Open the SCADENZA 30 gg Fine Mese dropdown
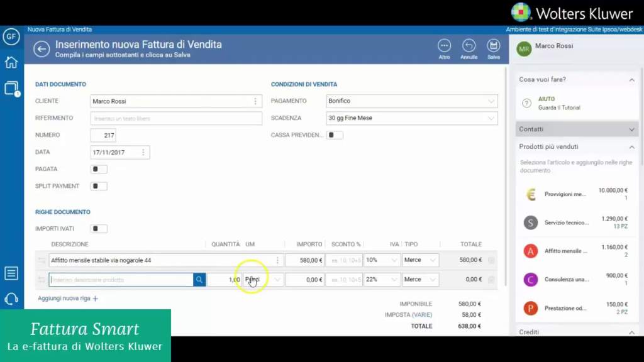 tap(412, 118)
